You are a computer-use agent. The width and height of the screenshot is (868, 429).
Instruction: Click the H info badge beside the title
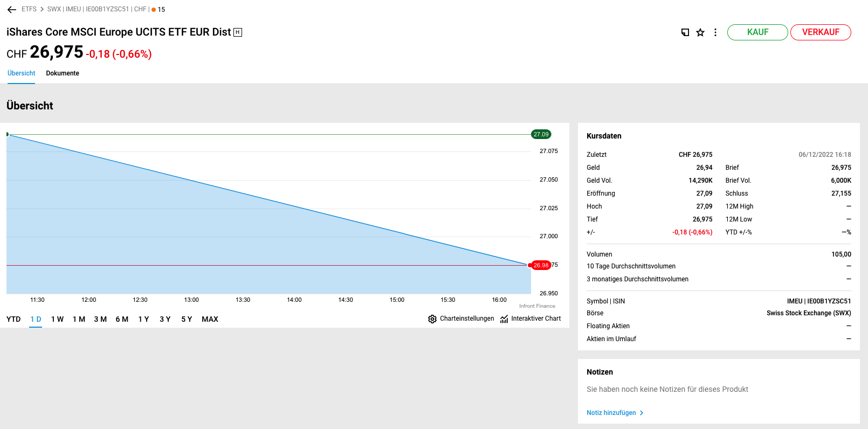[x=238, y=32]
